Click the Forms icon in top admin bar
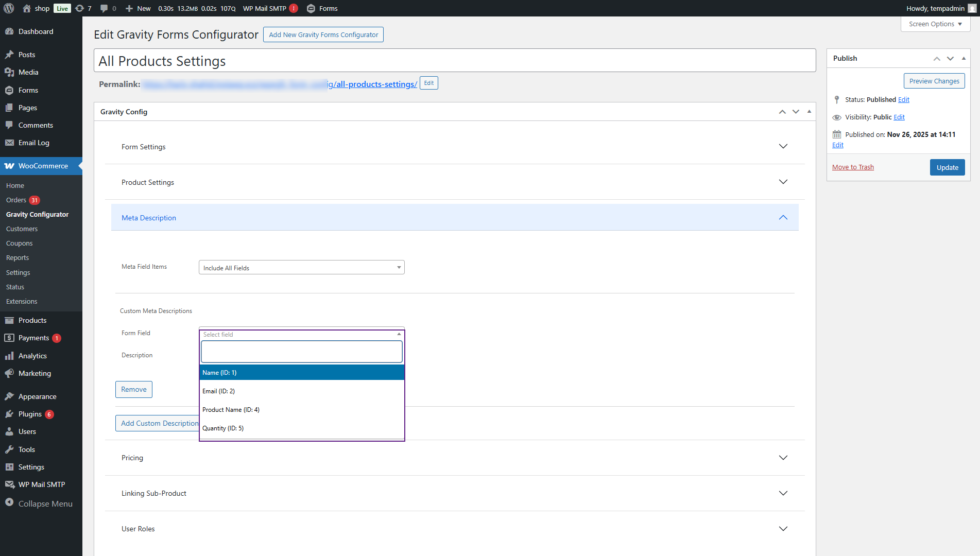 coord(311,8)
